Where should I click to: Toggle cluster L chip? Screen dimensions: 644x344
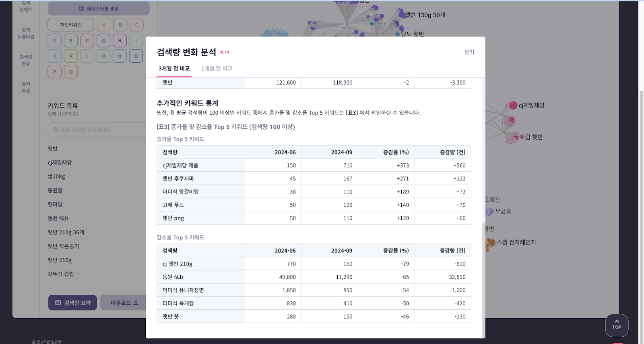pyautogui.click(x=87, y=56)
